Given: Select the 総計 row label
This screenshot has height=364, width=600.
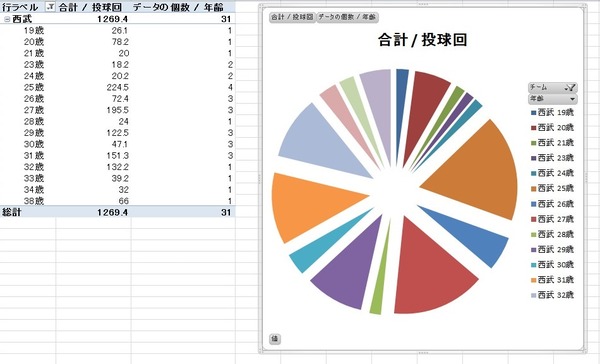Looking at the screenshot, I should 11,212.
